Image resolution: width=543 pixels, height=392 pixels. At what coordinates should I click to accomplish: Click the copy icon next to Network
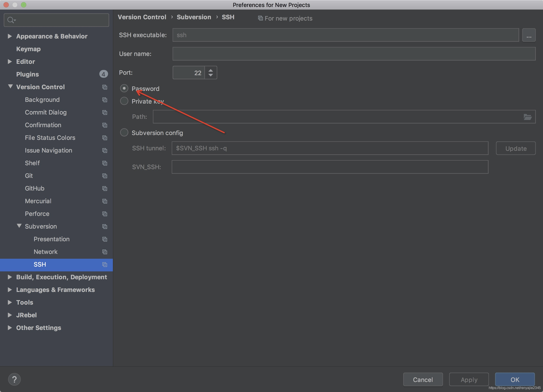coord(105,252)
